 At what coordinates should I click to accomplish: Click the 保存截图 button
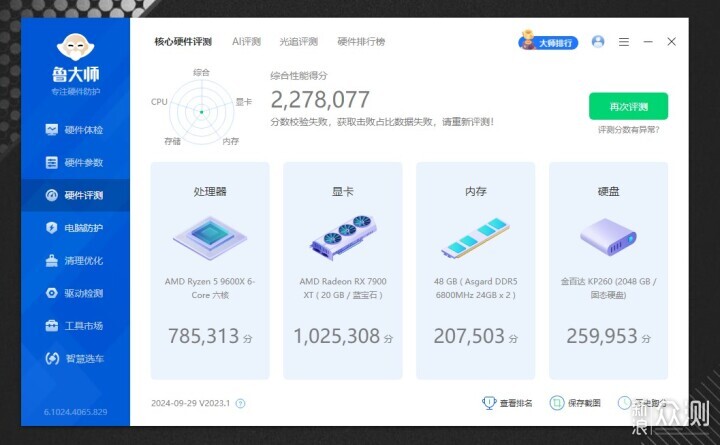pos(575,403)
